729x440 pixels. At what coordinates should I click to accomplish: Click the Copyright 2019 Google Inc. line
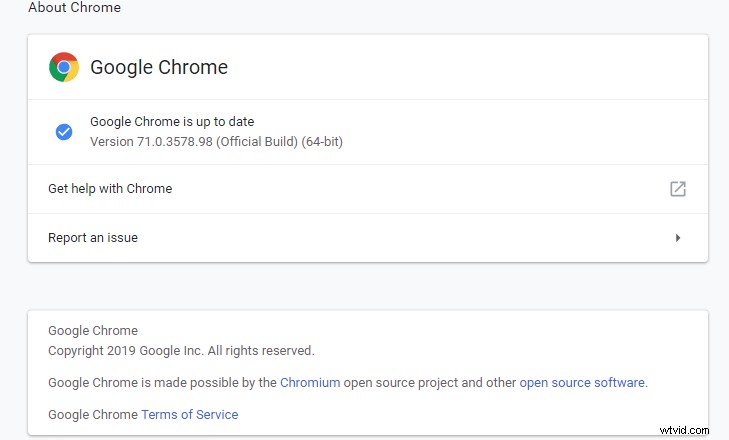(x=181, y=350)
